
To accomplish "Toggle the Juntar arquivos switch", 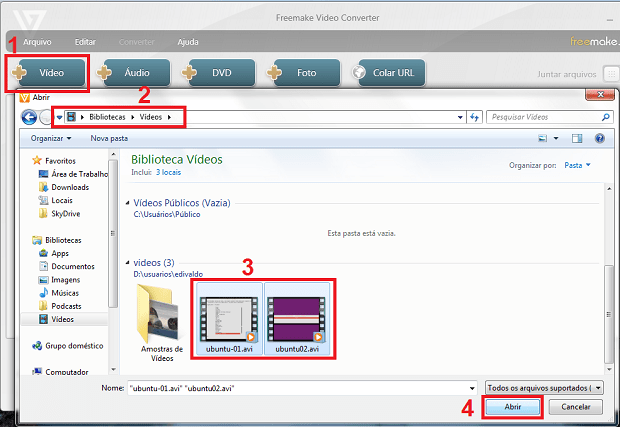I will point(611,74).
